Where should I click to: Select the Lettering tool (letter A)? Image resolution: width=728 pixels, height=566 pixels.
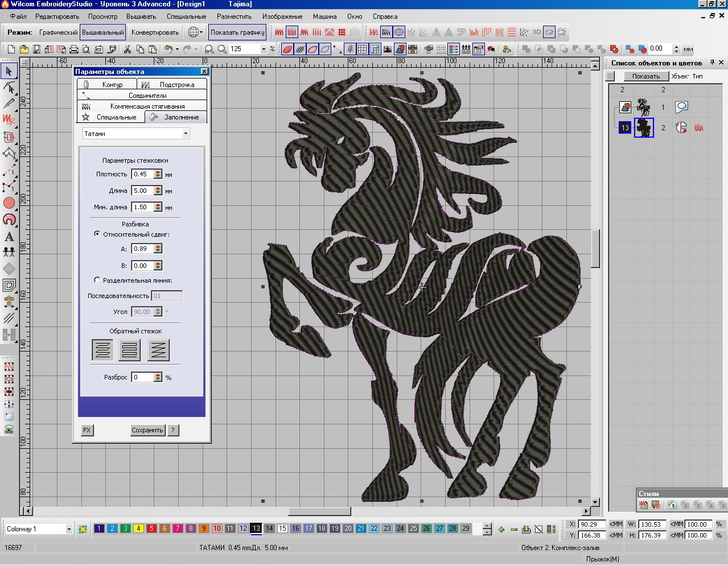click(9, 237)
